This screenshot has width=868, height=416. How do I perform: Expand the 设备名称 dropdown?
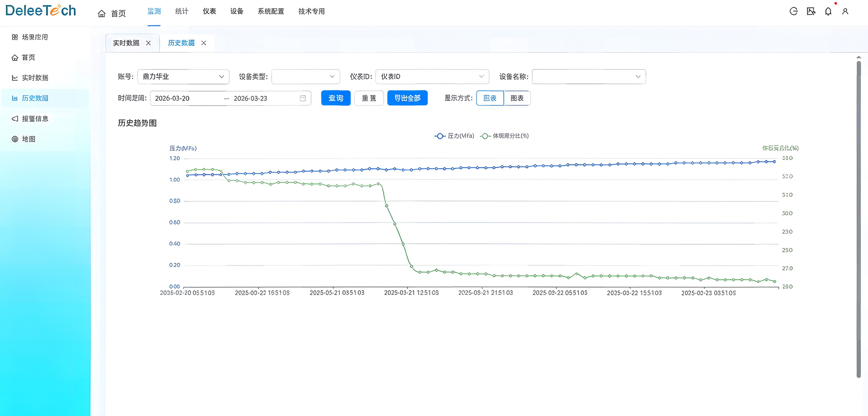coord(589,77)
